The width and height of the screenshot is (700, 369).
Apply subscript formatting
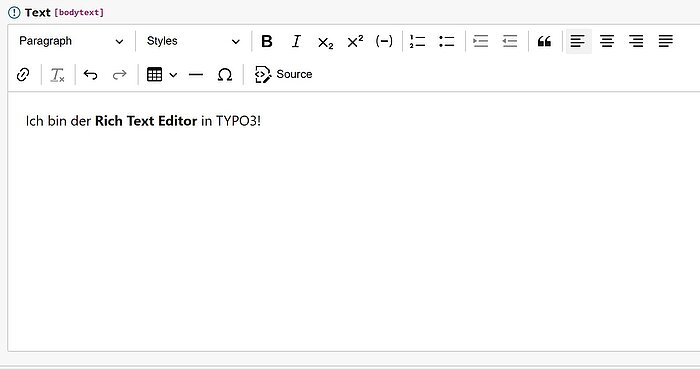[325, 41]
